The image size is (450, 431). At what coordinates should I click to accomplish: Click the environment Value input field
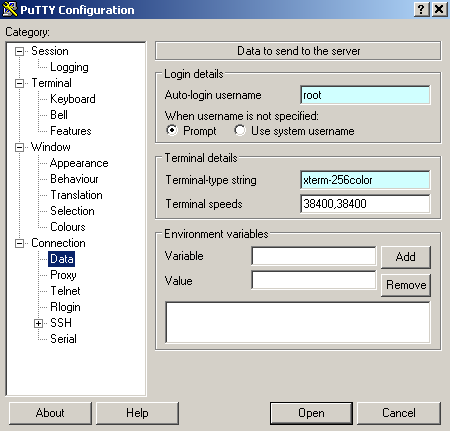pos(314,280)
